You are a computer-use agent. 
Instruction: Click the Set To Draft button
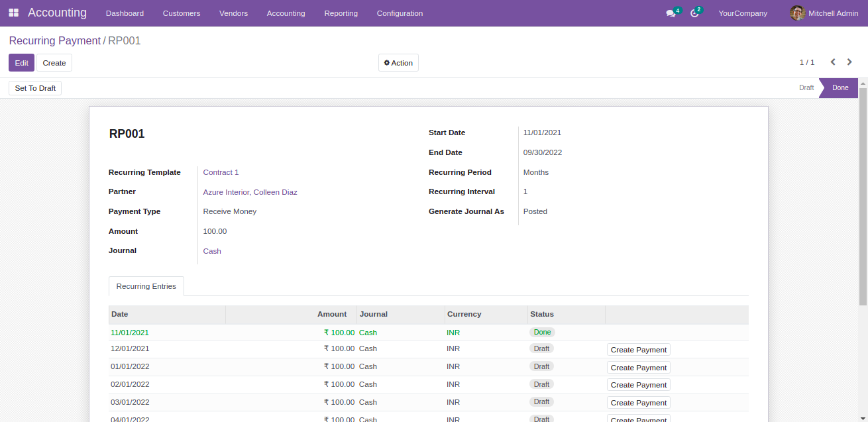click(35, 88)
